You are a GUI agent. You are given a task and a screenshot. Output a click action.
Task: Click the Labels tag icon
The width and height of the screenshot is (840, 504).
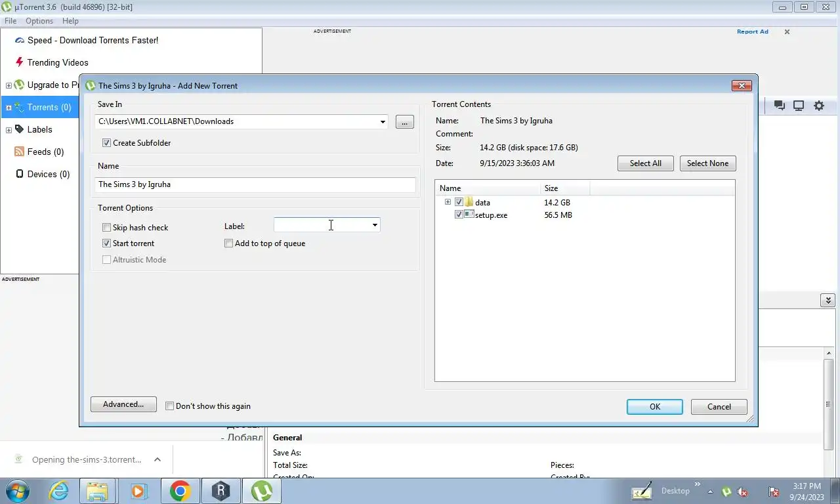(x=20, y=129)
